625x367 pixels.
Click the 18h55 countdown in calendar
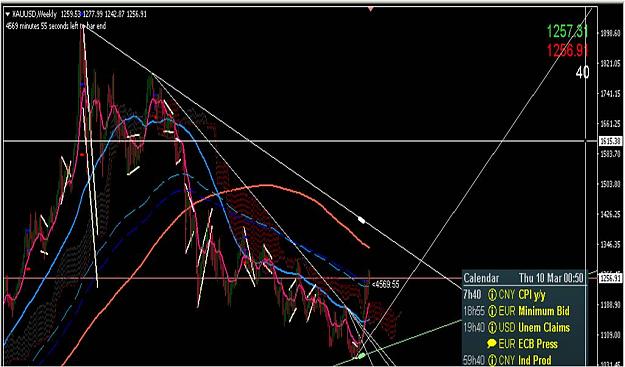474,311
